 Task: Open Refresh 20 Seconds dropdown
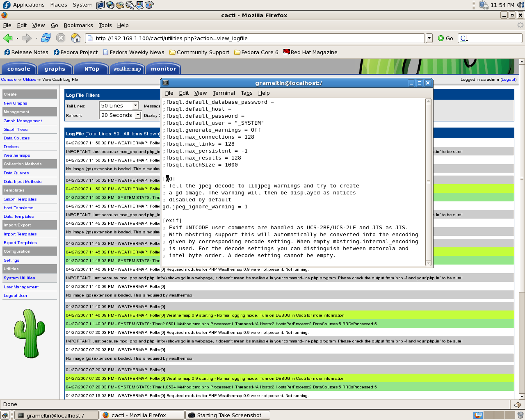tap(120, 115)
